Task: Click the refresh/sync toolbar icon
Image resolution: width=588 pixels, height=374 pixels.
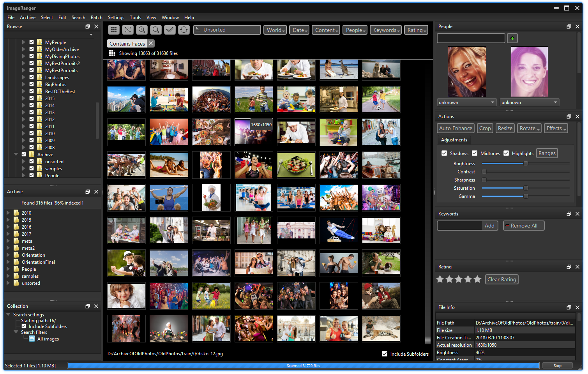Action: (x=184, y=30)
